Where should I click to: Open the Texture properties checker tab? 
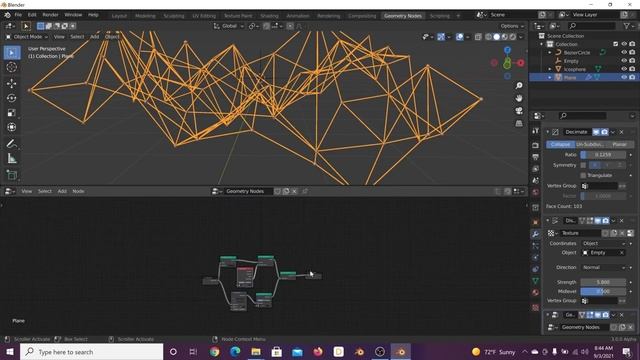tap(536, 307)
